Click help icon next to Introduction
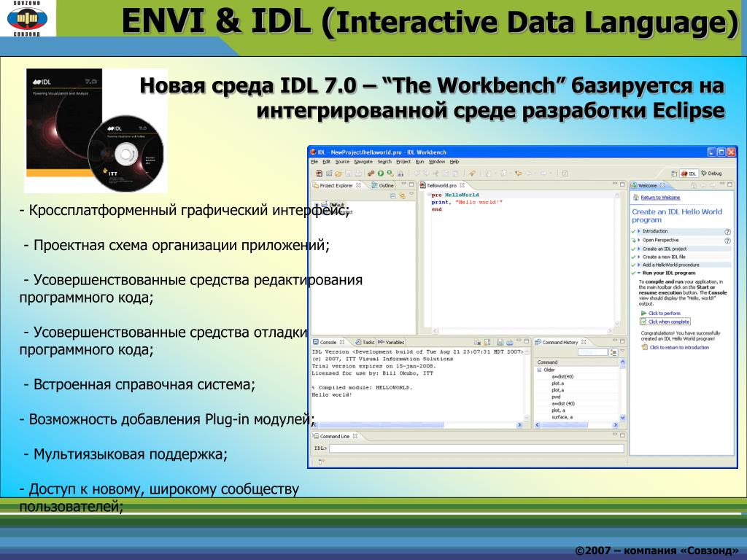This screenshot has height=560, width=747. point(727,231)
